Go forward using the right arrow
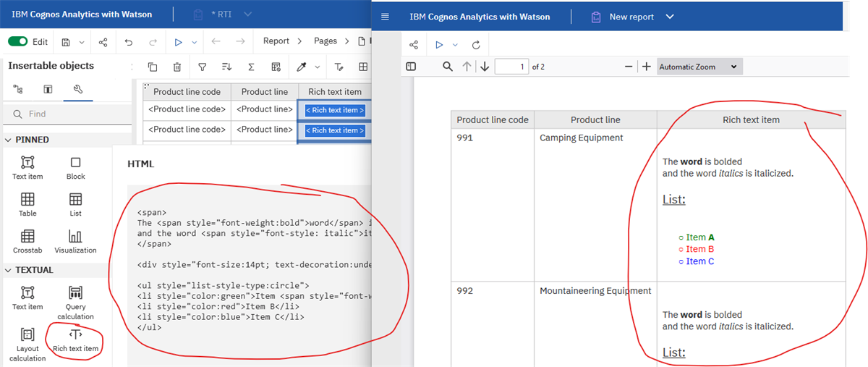868x367 pixels. tap(240, 42)
